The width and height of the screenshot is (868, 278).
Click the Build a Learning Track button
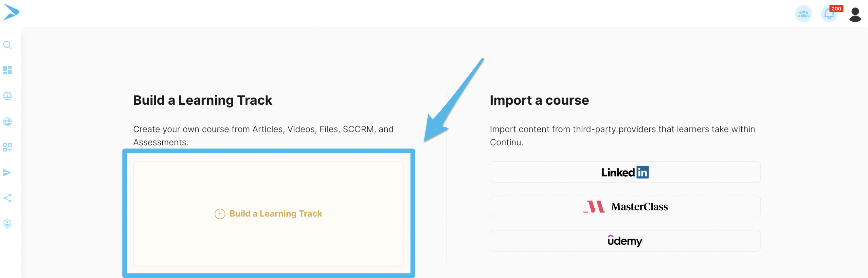(275, 214)
